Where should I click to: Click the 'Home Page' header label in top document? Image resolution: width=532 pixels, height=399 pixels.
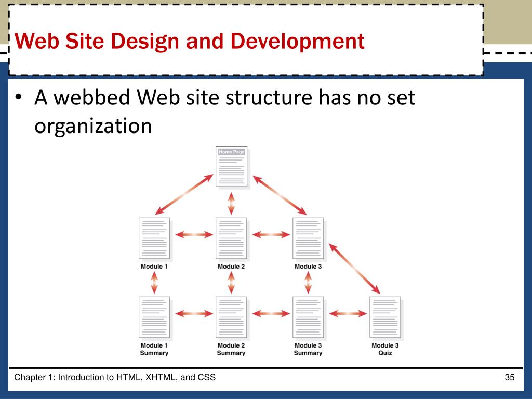pyautogui.click(x=231, y=152)
